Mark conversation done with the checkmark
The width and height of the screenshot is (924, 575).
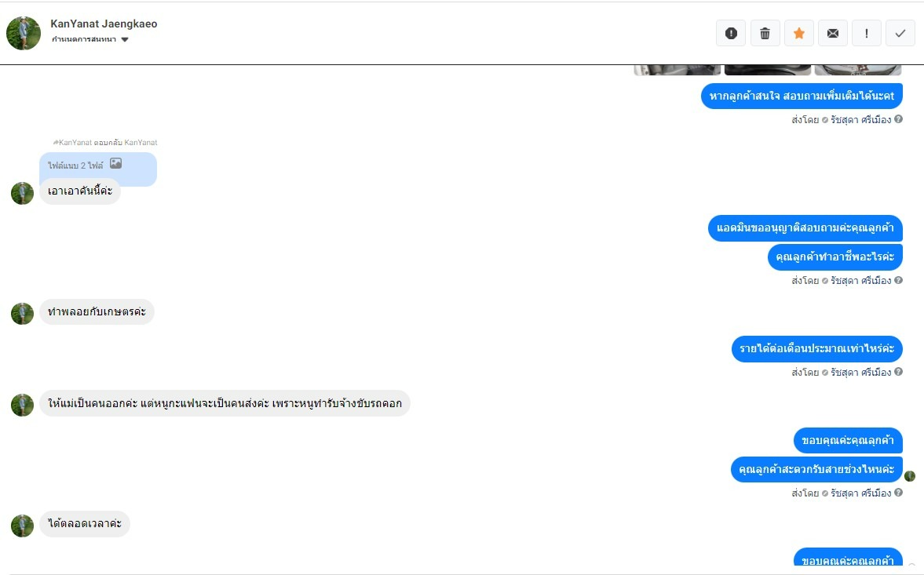pos(900,34)
